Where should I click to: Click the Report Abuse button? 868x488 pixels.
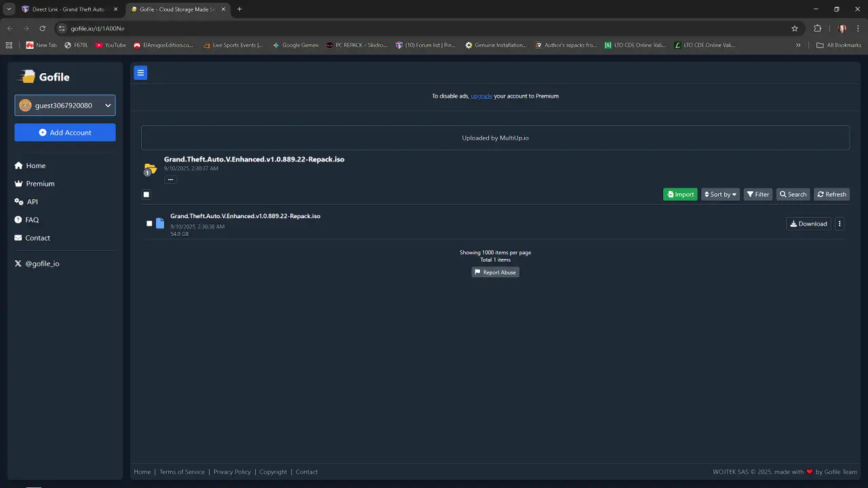point(496,272)
